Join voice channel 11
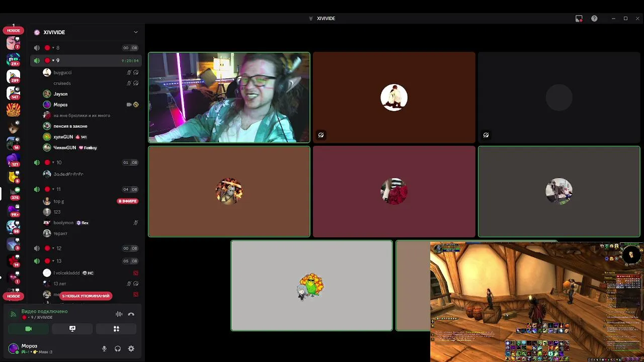The width and height of the screenshot is (644, 362). point(86,189)
